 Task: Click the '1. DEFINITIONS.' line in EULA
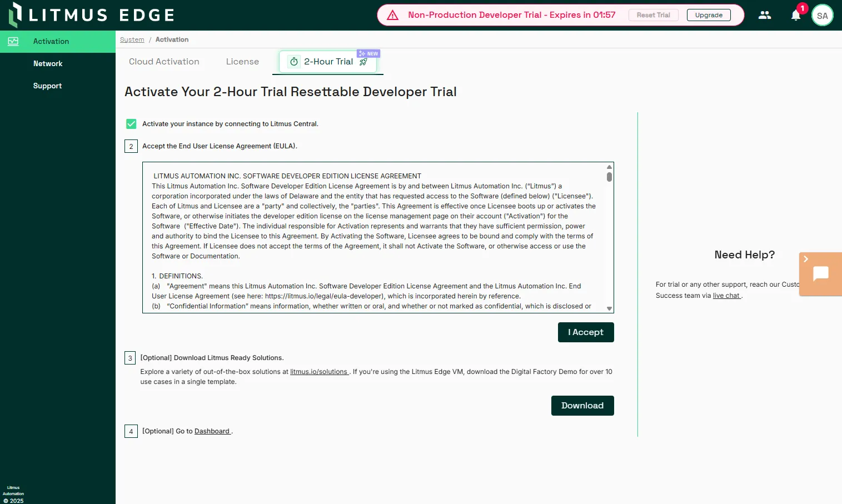click(x=177, y=276)
